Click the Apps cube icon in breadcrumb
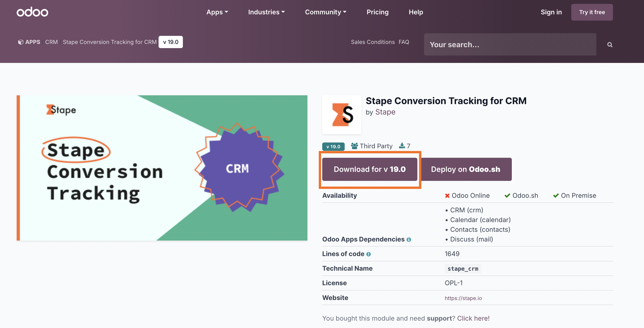The height and width of the screenshot is (328, 644). (x=21, y=42)
